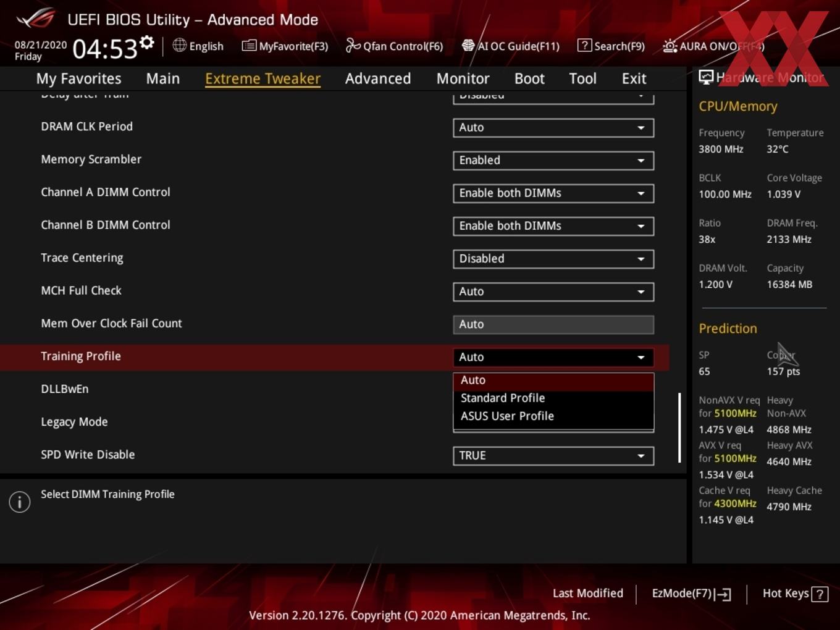Open MyFavorite(F3) list icon
Image resolution: width=840 pixels, height=630 pixels.
click(249, 46)
